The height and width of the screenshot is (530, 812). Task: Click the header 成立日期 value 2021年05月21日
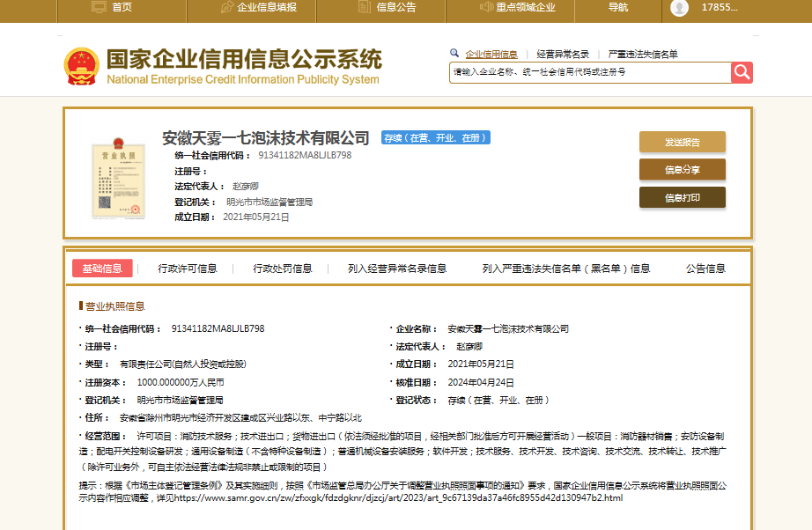[x=255, y=217]
